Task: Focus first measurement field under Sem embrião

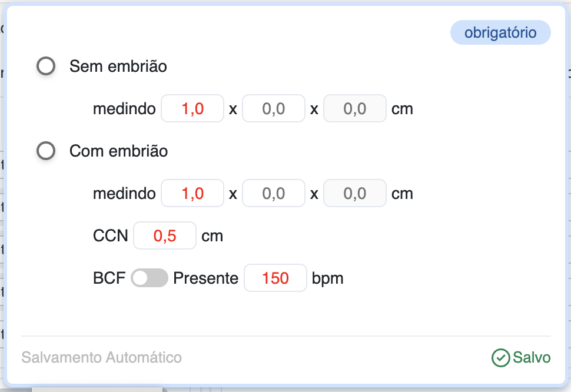Action: point(192,109)
